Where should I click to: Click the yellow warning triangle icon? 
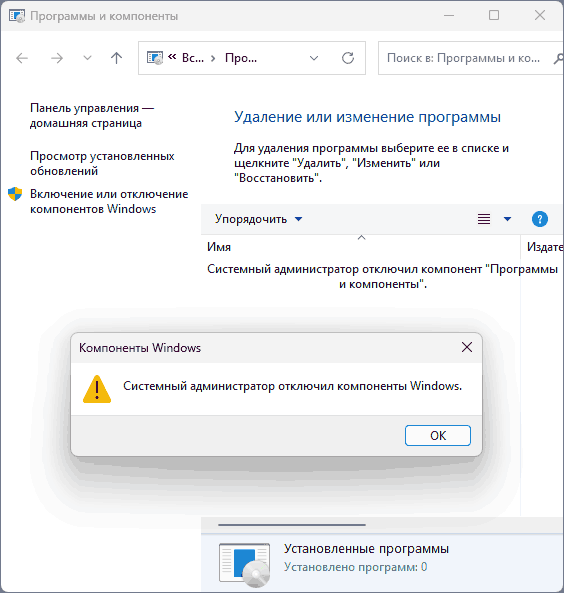click(x=97, y=389)
